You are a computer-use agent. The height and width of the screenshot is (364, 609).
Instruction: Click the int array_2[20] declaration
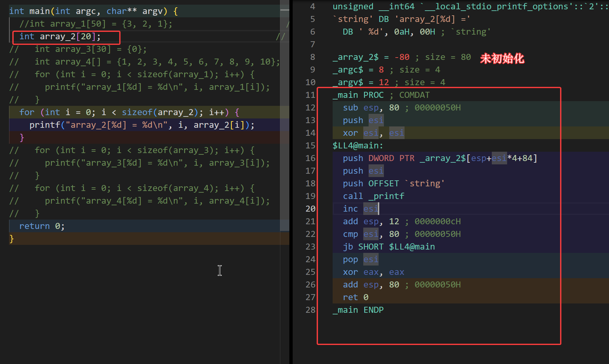(x=60, y=37)
